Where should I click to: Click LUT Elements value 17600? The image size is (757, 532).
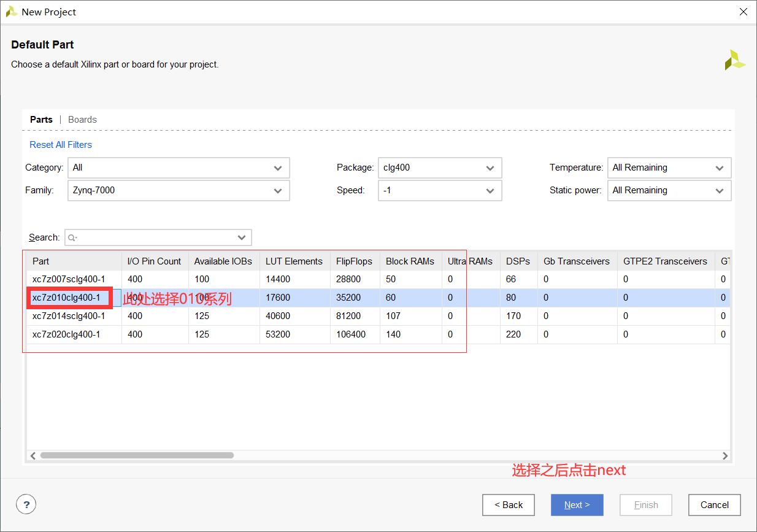tap(278, 298)
